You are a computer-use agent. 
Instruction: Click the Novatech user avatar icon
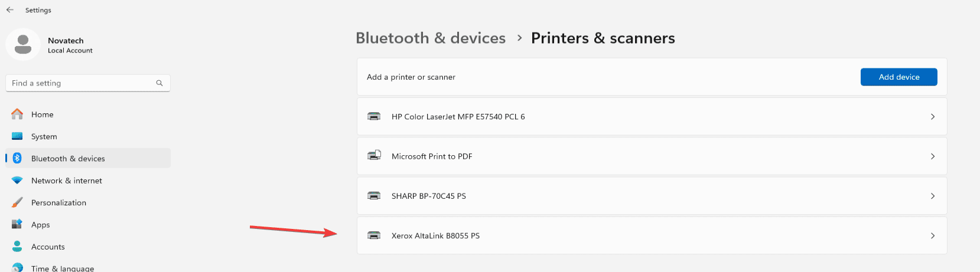[x=23, y=44]
